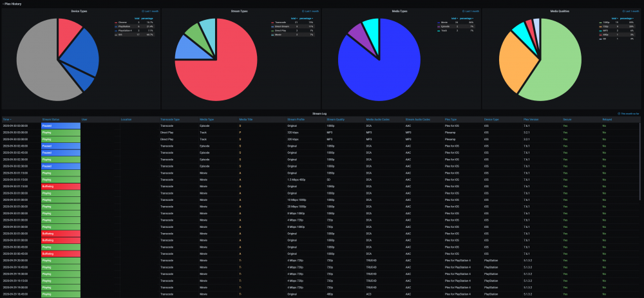This screenshot has width=644, height=298.
Task: Sort Media Qualities legend by total
Action: coord(614,19)
